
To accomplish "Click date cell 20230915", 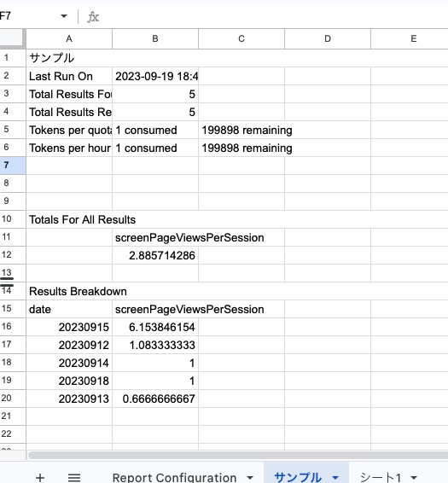I will [x=69, y=327].
